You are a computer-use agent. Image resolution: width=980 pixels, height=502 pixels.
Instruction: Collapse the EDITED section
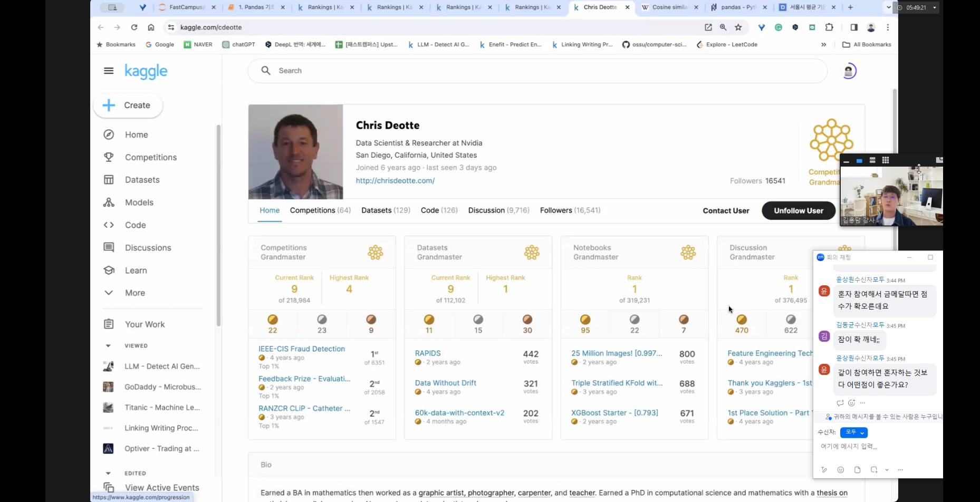(108, 474)
